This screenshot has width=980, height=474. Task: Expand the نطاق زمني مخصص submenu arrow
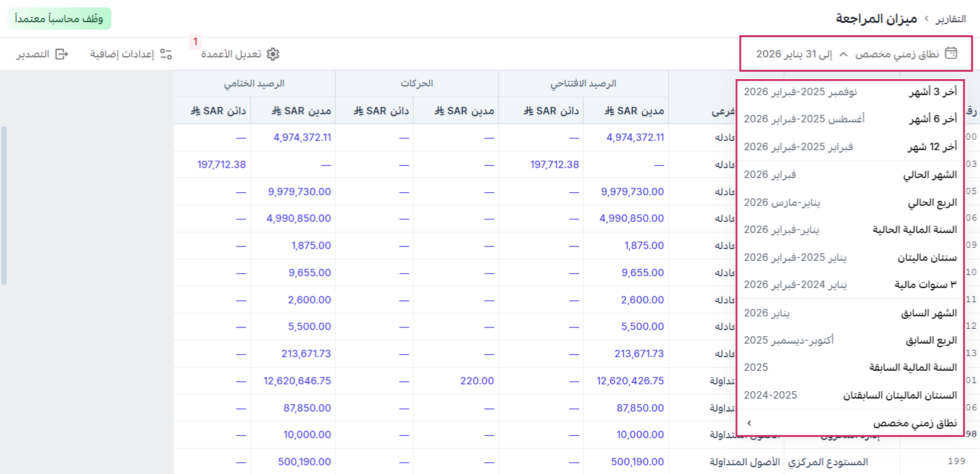click(x=749, y=423)
